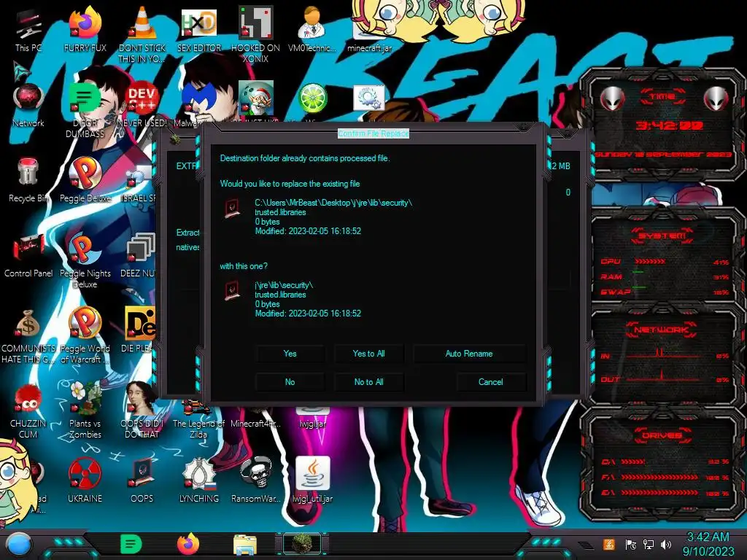
Task: Select the Recycle Bin icon
Action: tap(28, 180)
